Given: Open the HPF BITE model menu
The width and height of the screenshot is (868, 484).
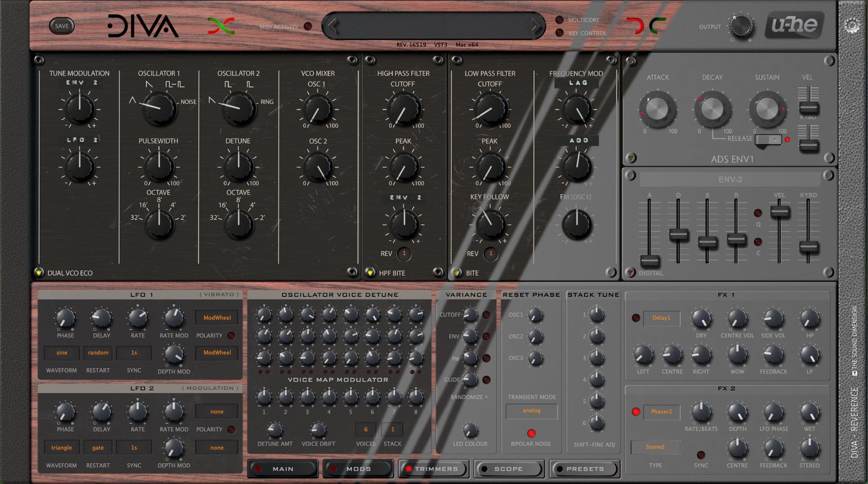Looking at the screenshot, I should tap(370, 272).
